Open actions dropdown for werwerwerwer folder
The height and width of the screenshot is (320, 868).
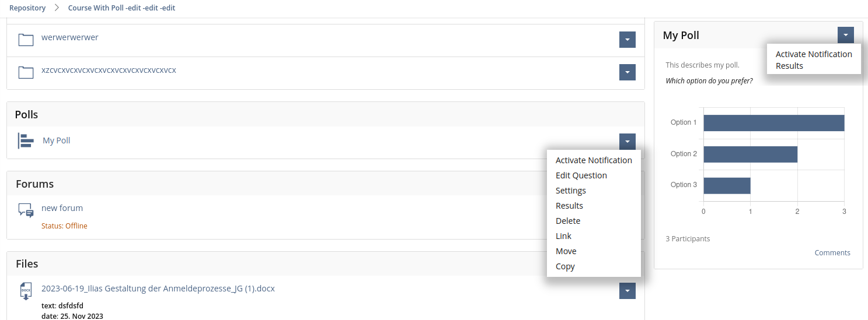(627, 40)
